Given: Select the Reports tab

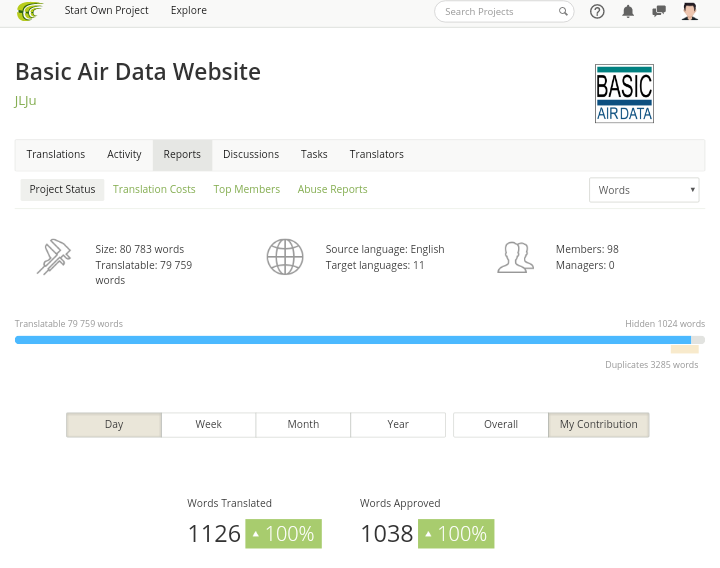Looking at the screenshot, I should pyautogui.click(x=182, y=155).
